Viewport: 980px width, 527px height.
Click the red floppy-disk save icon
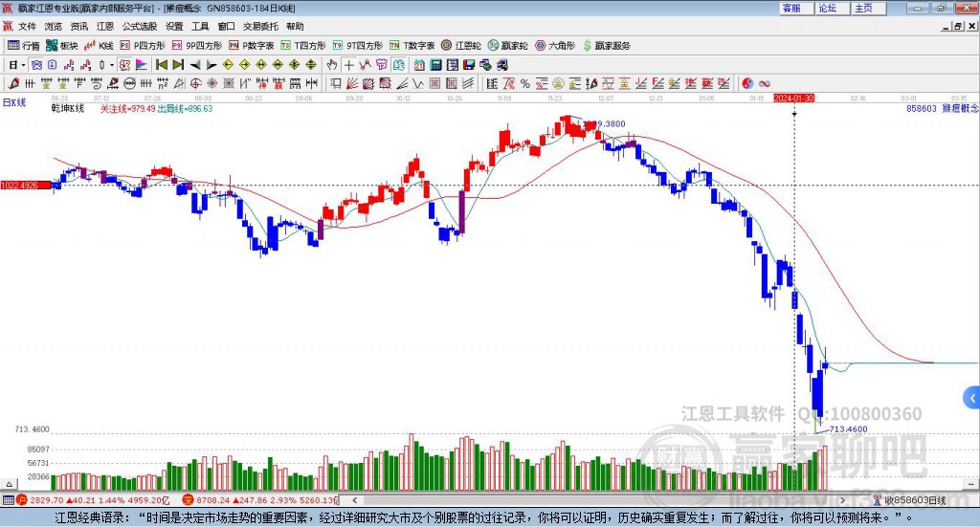tap(469, 65)
